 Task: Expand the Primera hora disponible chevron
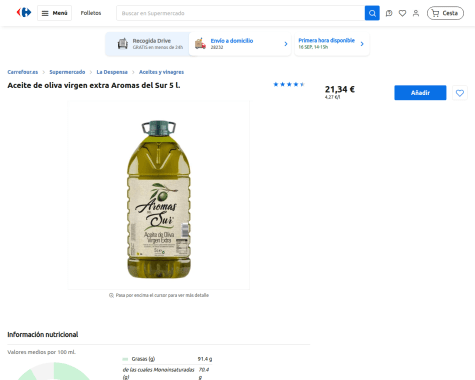pyautogui.click(x=362, y=44)
